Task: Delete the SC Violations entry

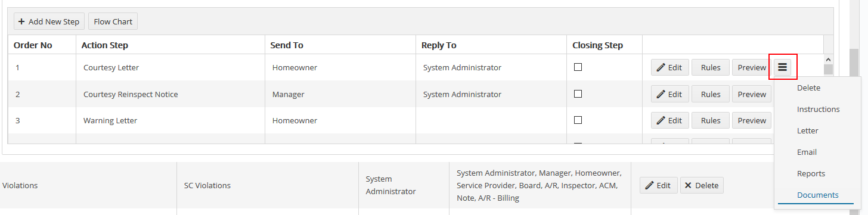Action: [x=702, y=185]
